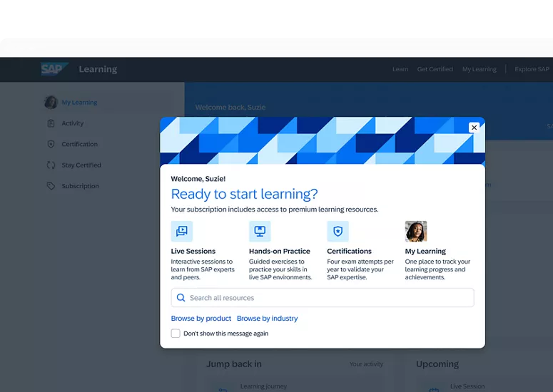Click the Live Sessions heading
553x392 pixels.
193,251
